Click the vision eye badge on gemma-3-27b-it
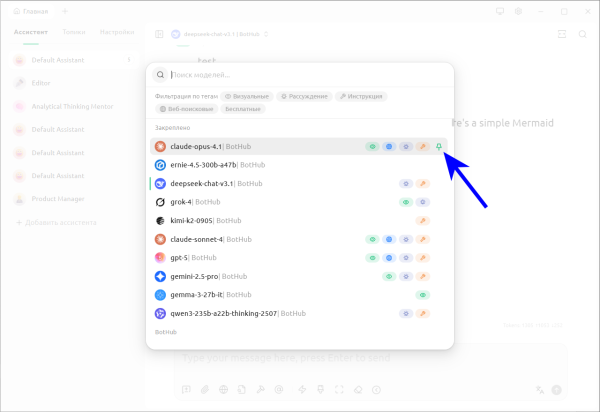Viewport: 600px width, 412px height. (x=423, y=295)
